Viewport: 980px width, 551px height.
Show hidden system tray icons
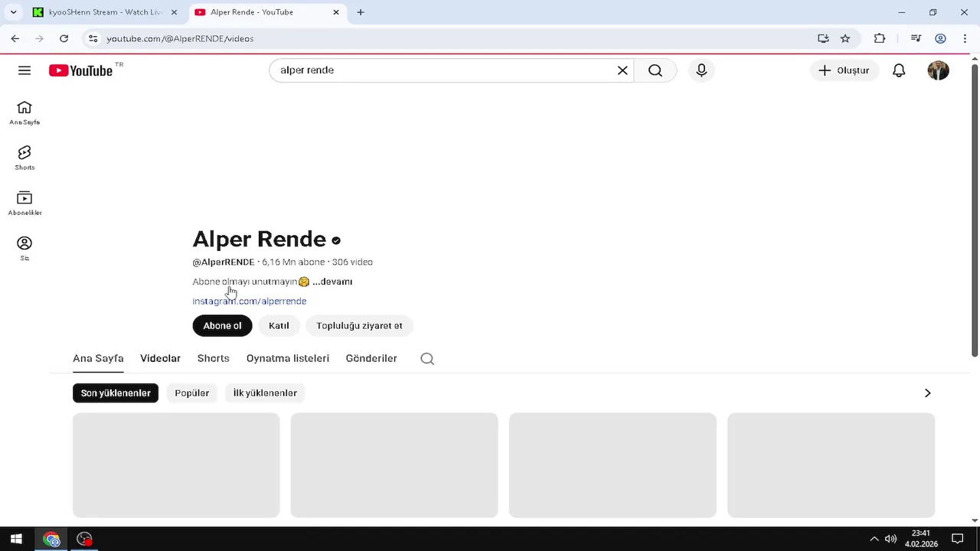pos(874,539)
